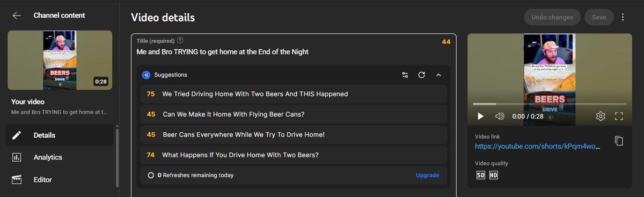Click the Undo changes button

[x=552, y=17]
